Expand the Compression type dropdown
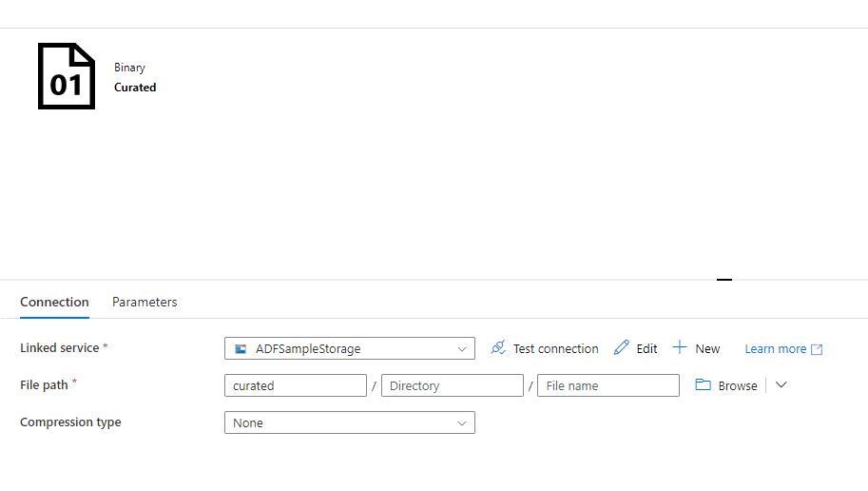The image size is (868, 491). (462, 422)
